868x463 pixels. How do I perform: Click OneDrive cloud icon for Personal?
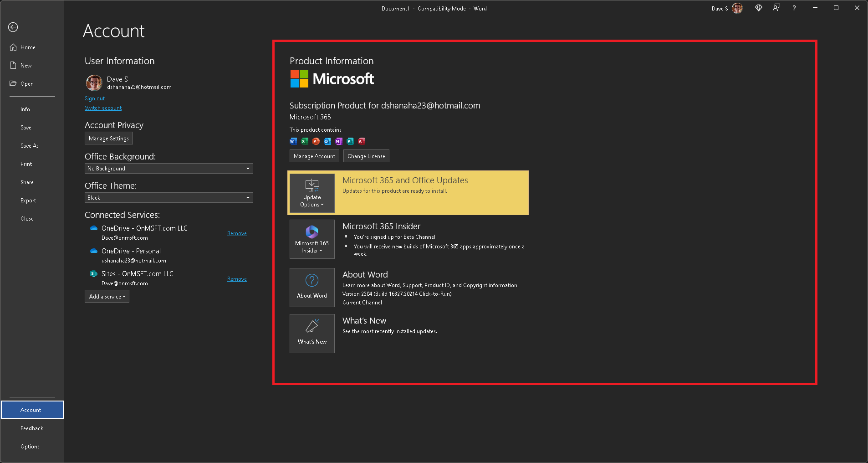pyautogui.click(x=94, y=251)
